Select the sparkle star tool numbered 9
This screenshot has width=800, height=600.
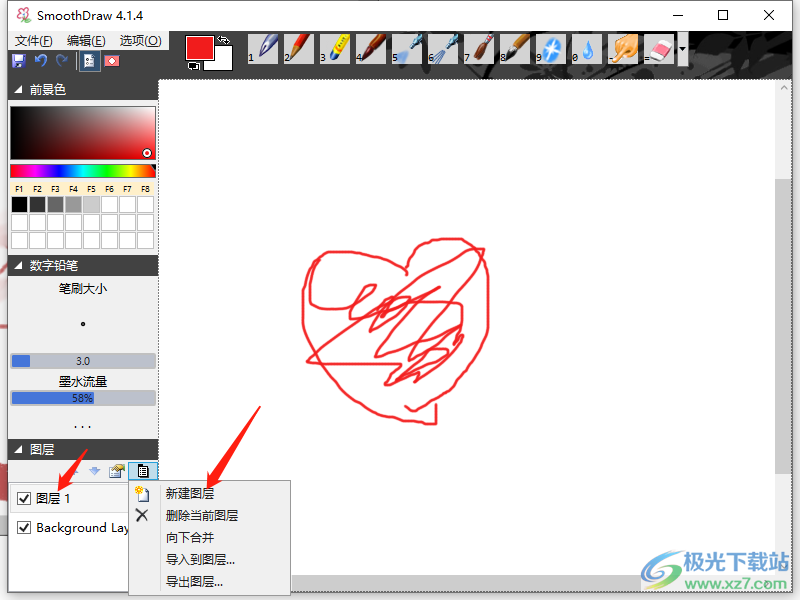point(551,49)
